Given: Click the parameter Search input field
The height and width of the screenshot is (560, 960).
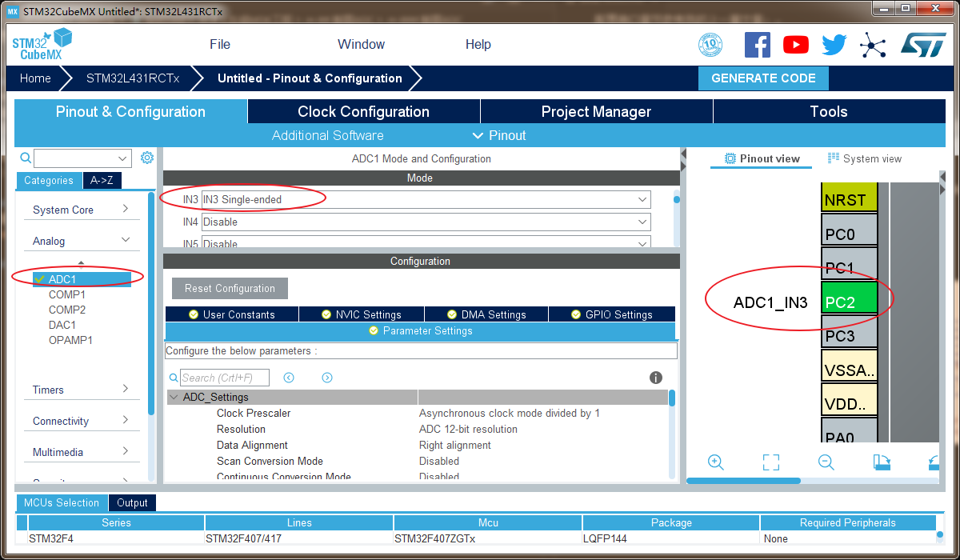Looking at the screenshot, I should pos(225,378).
